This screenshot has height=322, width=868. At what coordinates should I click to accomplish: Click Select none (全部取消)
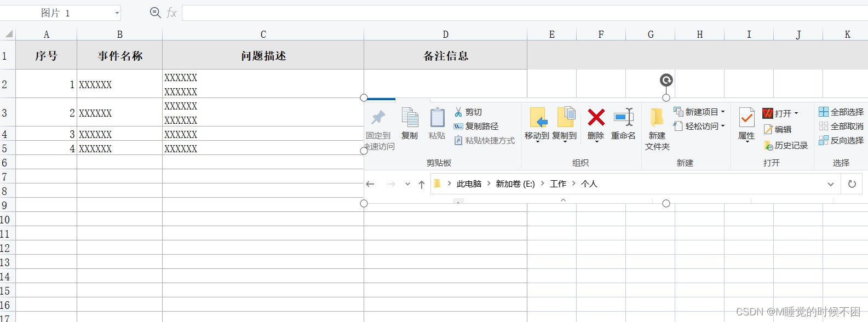click(841, 126)
